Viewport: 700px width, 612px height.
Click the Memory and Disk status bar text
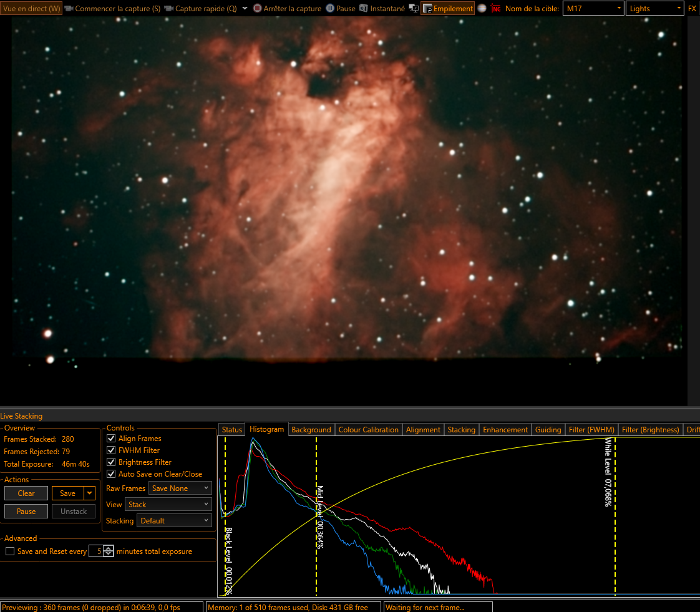288,607
